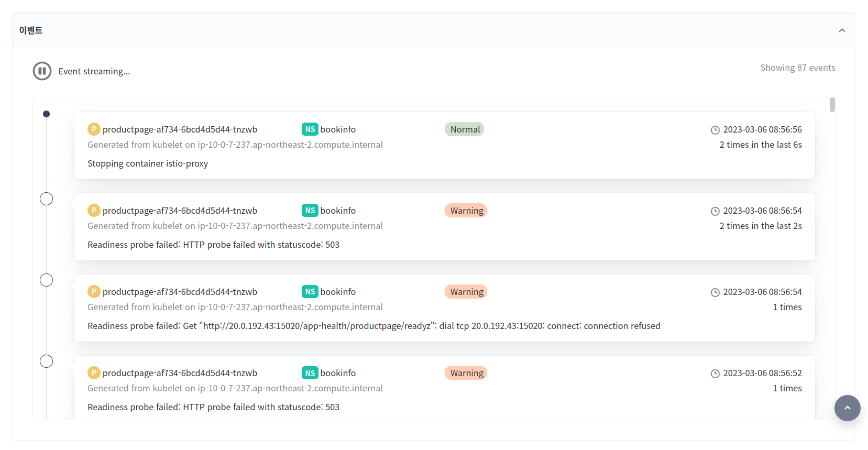The image size is (868, 450).
Task: Click the clock icon beside 08:56:52 timestamp
Action: click(x=715, y=374)
